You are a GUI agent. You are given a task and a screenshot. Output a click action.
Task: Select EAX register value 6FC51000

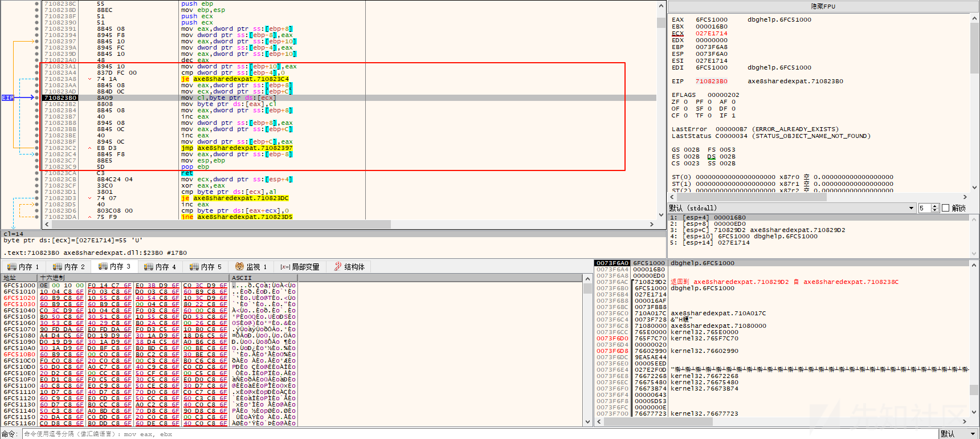click(x=711, y=19)
